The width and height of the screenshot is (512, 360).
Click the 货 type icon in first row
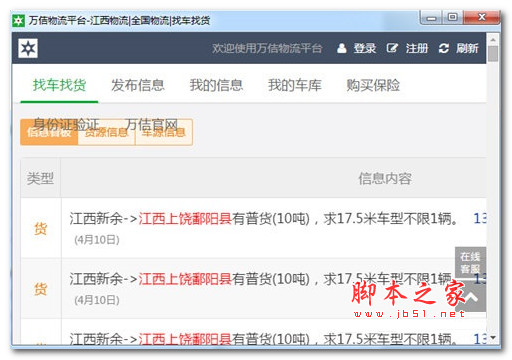(41, 229)
